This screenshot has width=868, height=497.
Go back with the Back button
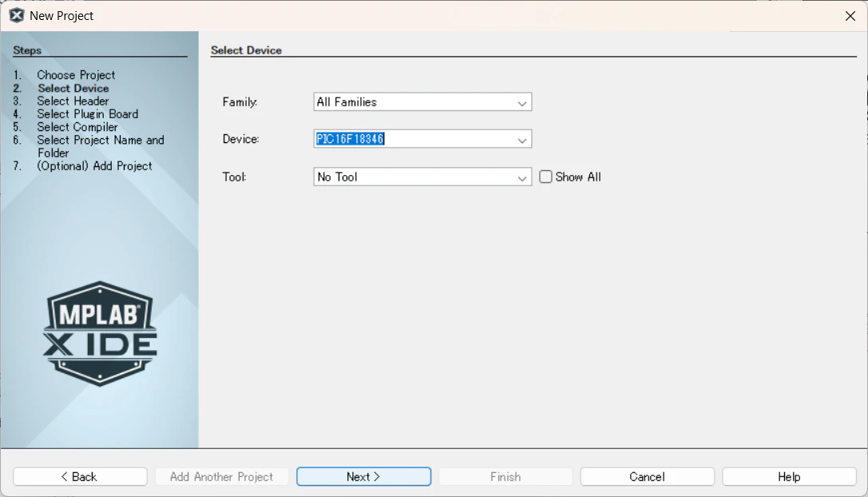click(x=81, y=476)
